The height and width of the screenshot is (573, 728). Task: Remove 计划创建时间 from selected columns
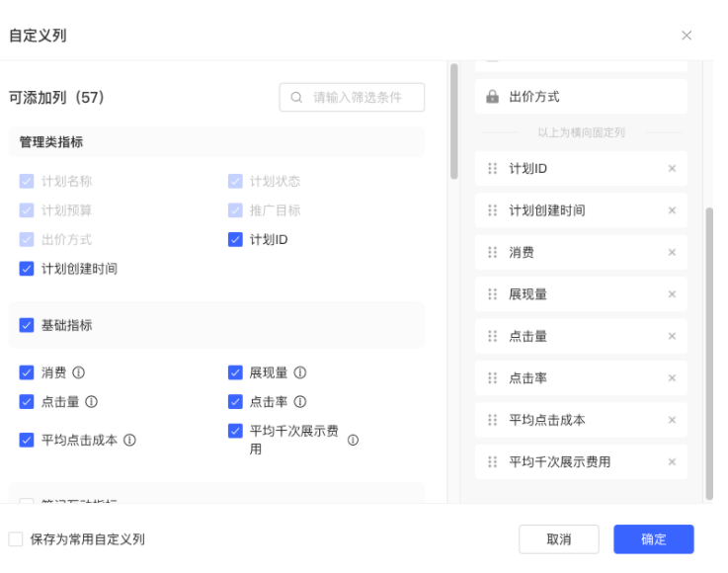672,210
